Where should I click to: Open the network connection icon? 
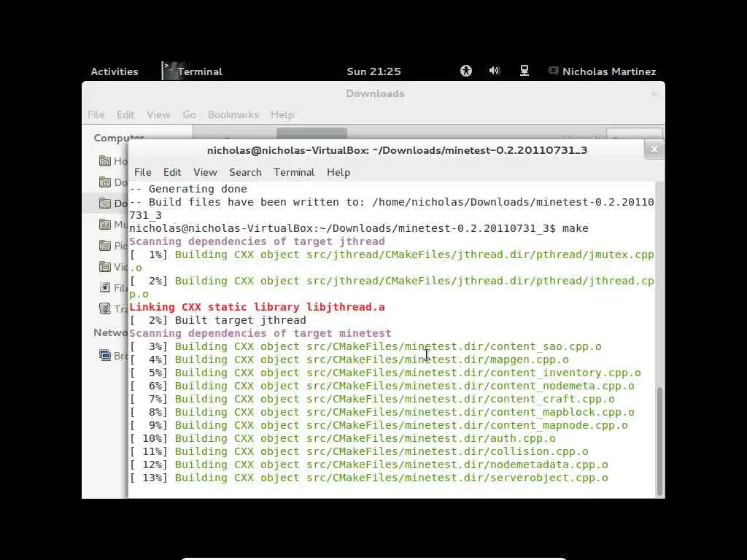pyautogui.click(x=524, y=71)
